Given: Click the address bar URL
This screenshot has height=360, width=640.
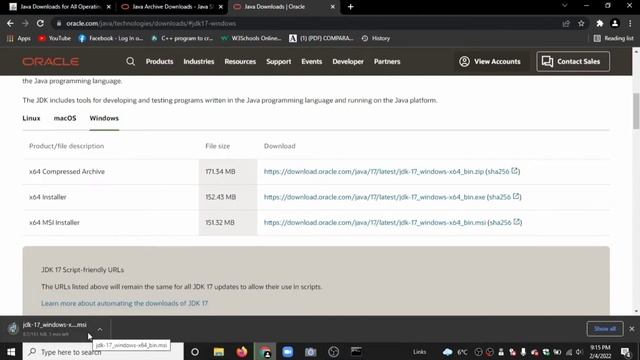Looking at the screenshot, I should coord(151,24).
